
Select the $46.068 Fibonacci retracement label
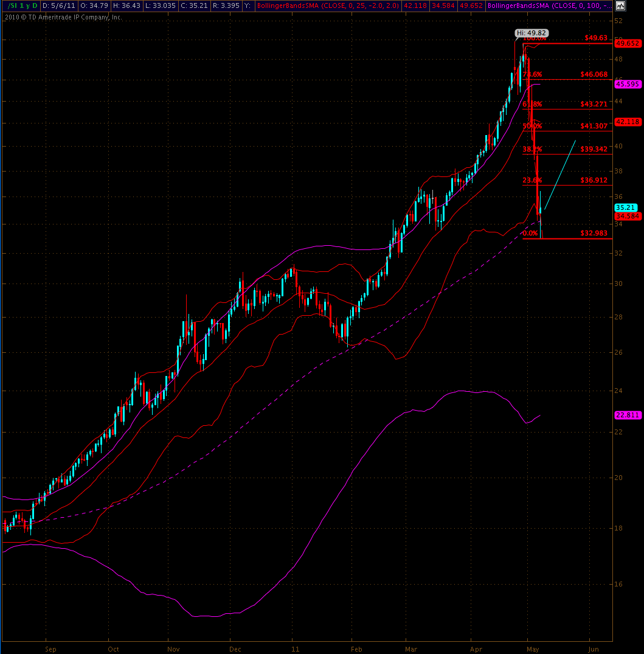[594, 74]
